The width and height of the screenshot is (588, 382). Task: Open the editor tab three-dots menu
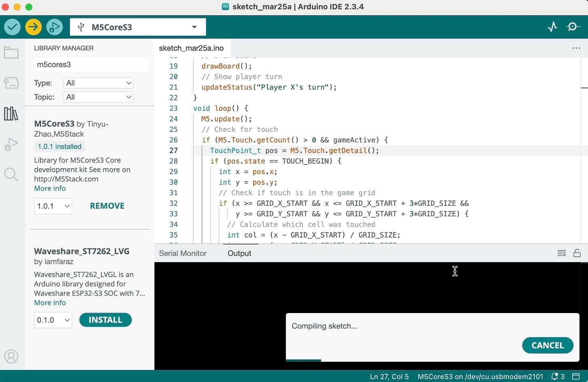tap(576, 48)
